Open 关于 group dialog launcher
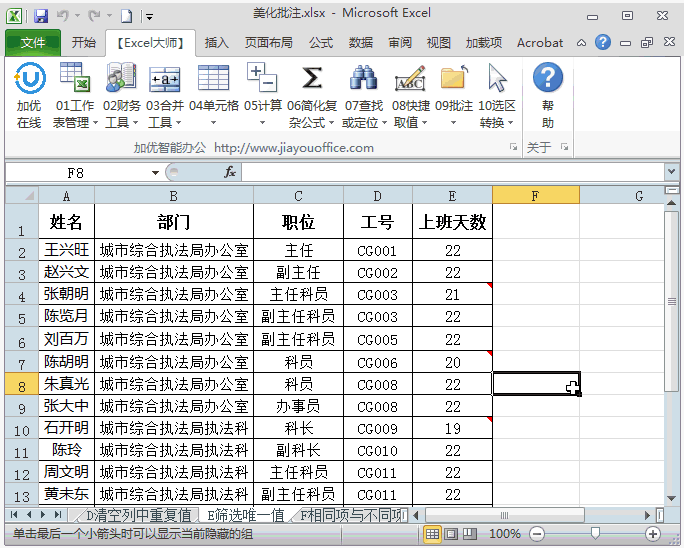The height and width of the screenshot is (548, 684). click(x=565, y=147)
